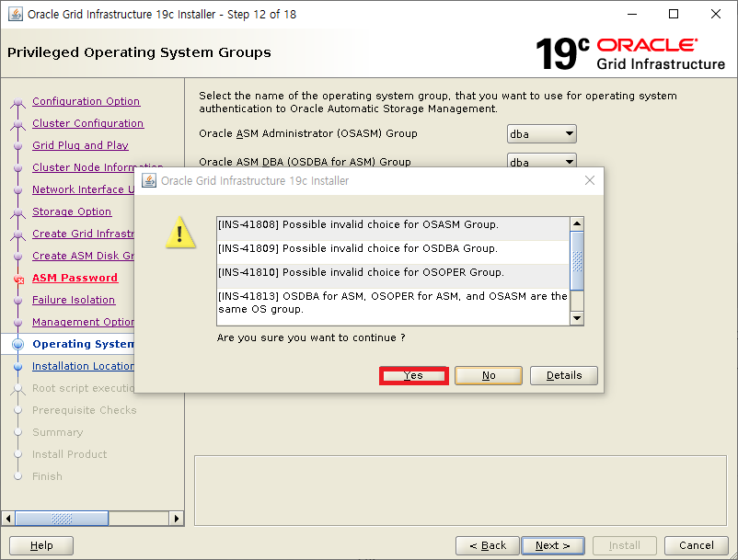Click the red error marker beside ASM Password
This screenshot has width=738, height=560.
coord(18,280)
